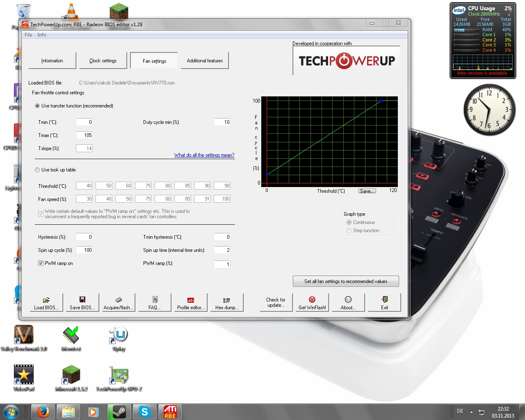Click the Check for update button
Screen dimensions: 525x420
coord(276,303)
